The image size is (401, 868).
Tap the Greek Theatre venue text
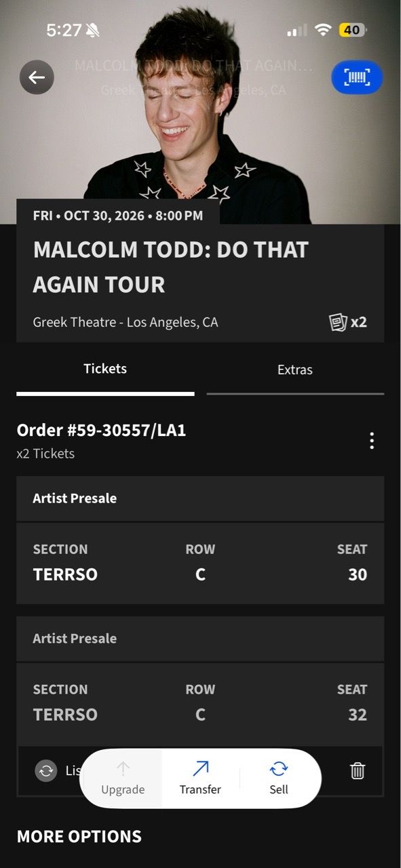coord(126,322)
